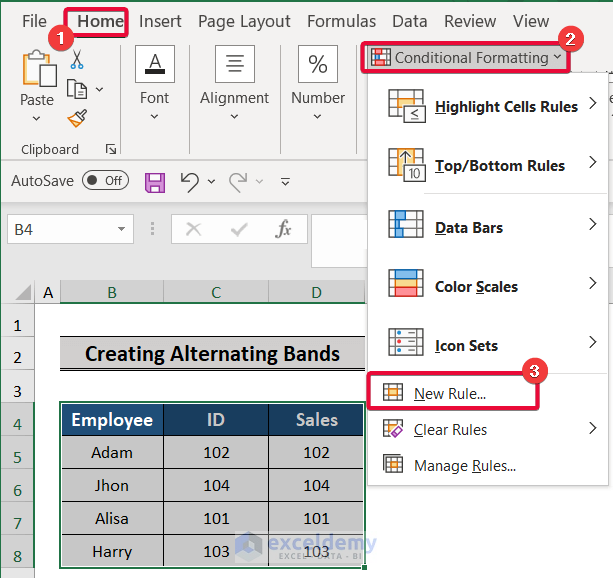Choose Manage Rules... menu item
Image resolution: width=613 pixels, height=578 pixels.
[x=488, y=465]
